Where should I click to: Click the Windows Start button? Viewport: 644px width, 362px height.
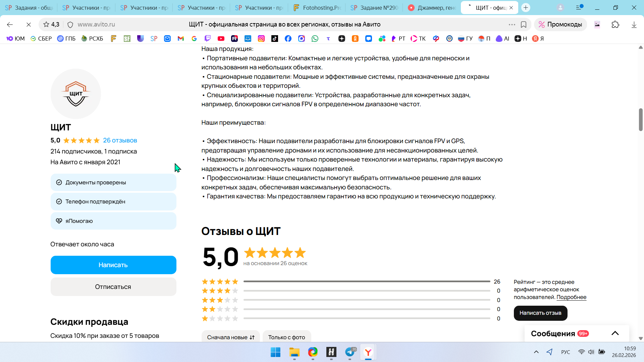[x=275, y=352]
